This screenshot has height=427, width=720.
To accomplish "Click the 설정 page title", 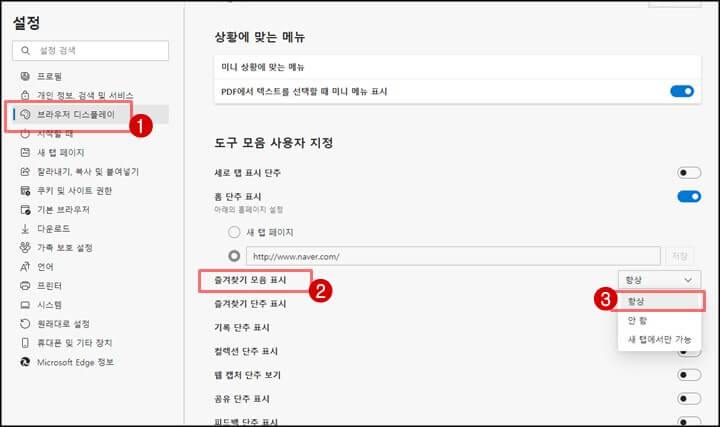I will 26,22.
